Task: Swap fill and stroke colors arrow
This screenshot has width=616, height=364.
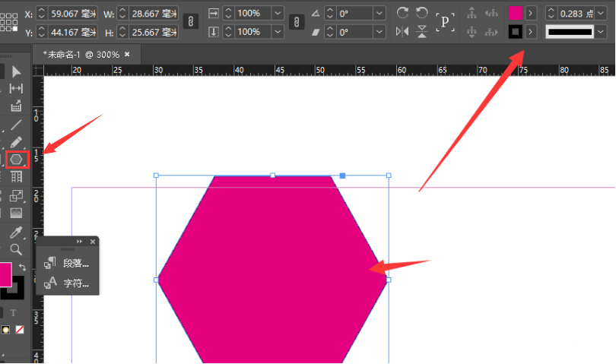Action: (22, 267)
